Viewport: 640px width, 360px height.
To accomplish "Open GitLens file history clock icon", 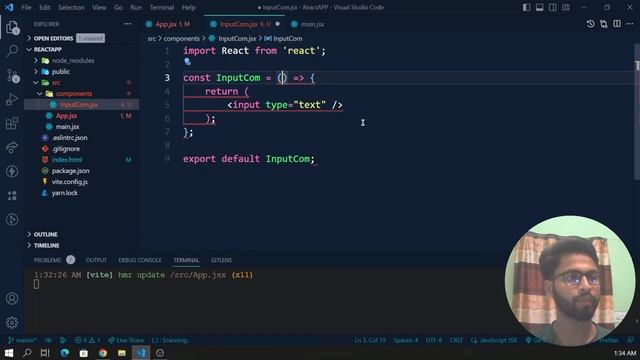I will tap(590, 24).
